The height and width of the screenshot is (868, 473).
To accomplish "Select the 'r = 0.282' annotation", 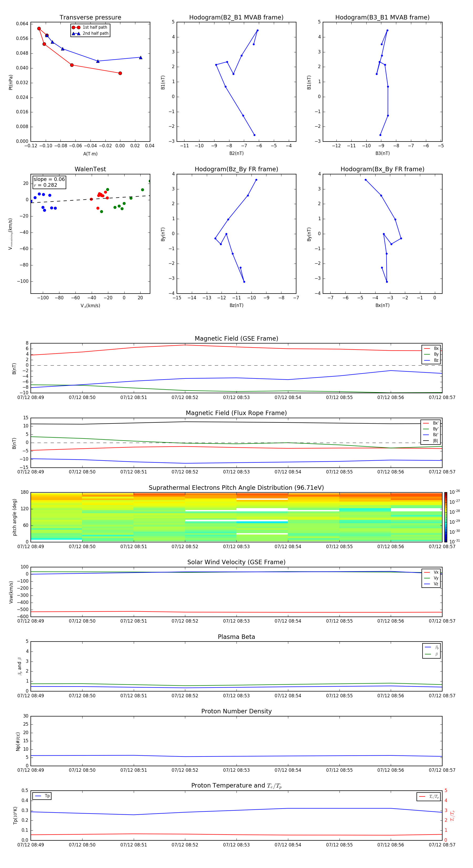I will (x=45, y=185).
